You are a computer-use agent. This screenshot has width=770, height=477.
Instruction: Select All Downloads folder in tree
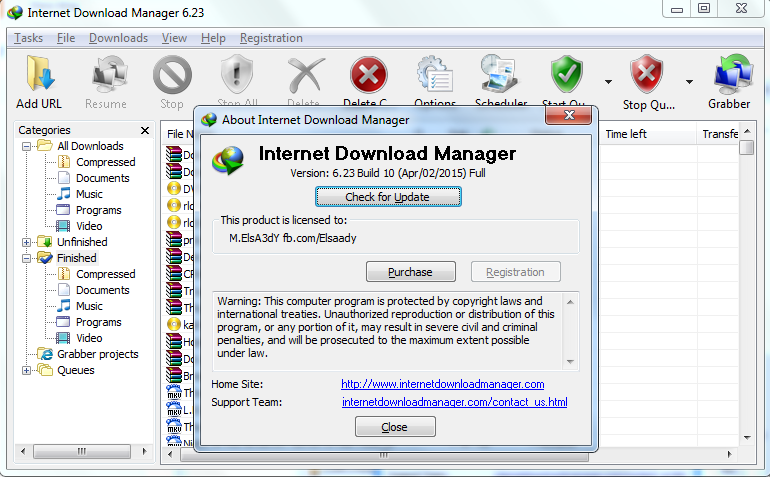[x=90, y=146]
